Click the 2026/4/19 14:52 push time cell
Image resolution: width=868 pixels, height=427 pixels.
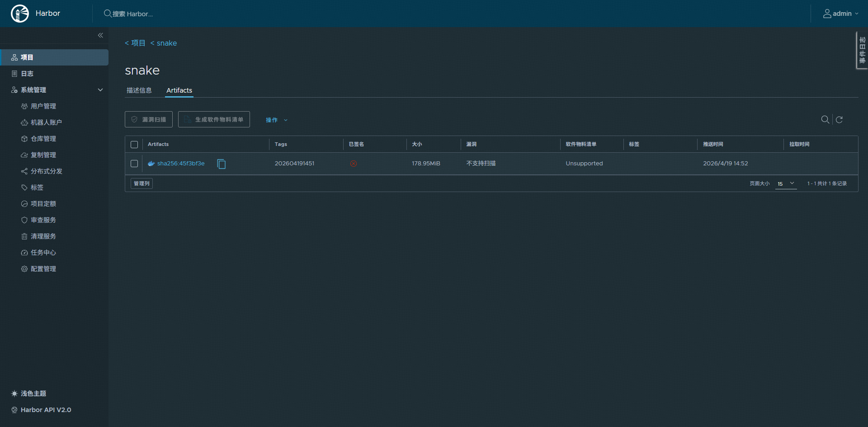click(x=726, y=164)
